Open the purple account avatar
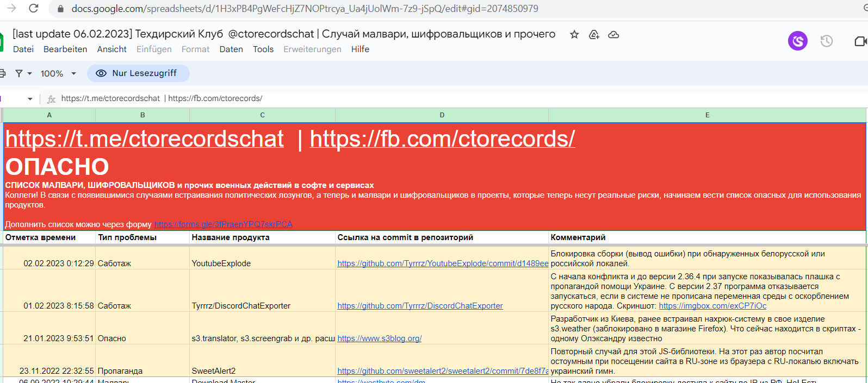The height and width of the screenshot is (383, 868). [x=798, y=41]
